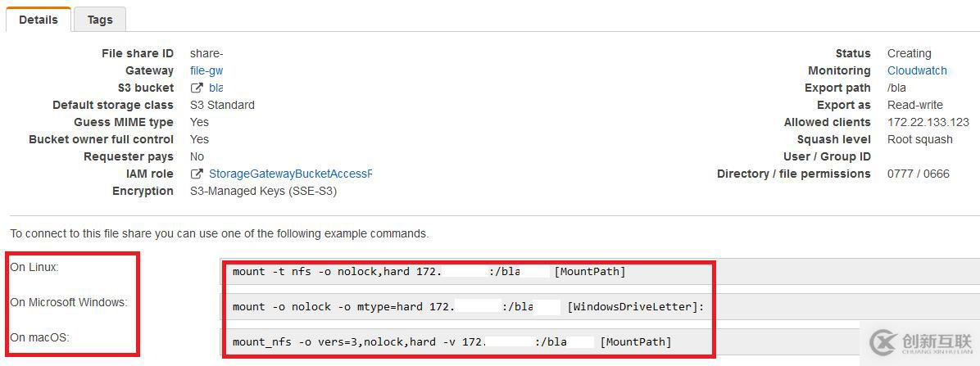Click the On Microsoft Windows label
This screenshot has width=980, height=366.
[69, 302]
